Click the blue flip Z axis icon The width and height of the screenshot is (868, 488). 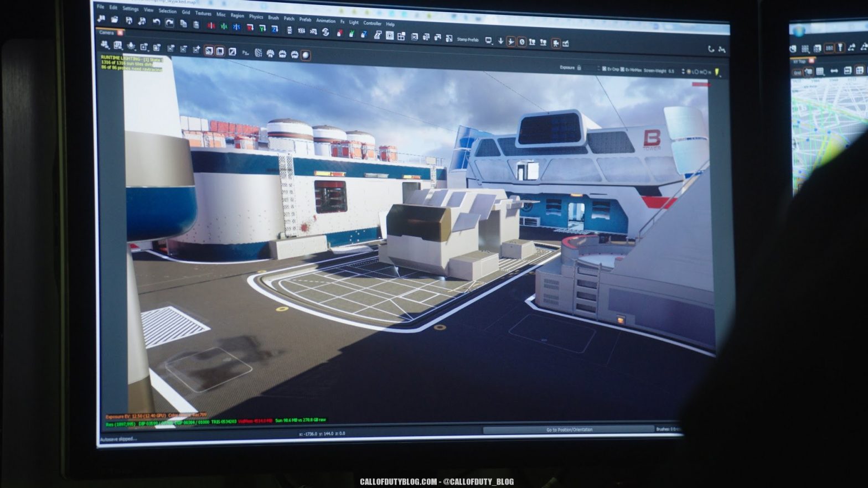236,27
